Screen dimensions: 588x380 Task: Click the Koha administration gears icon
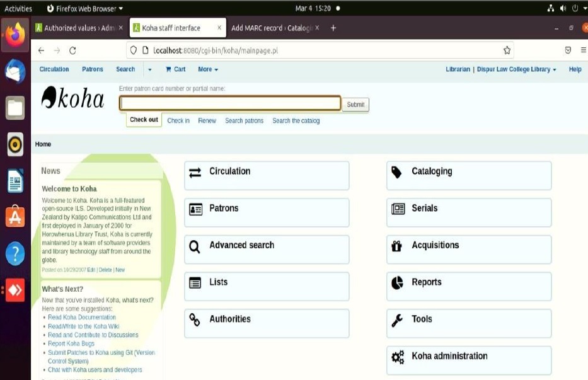pyautogui.click(x=398, y=357)
